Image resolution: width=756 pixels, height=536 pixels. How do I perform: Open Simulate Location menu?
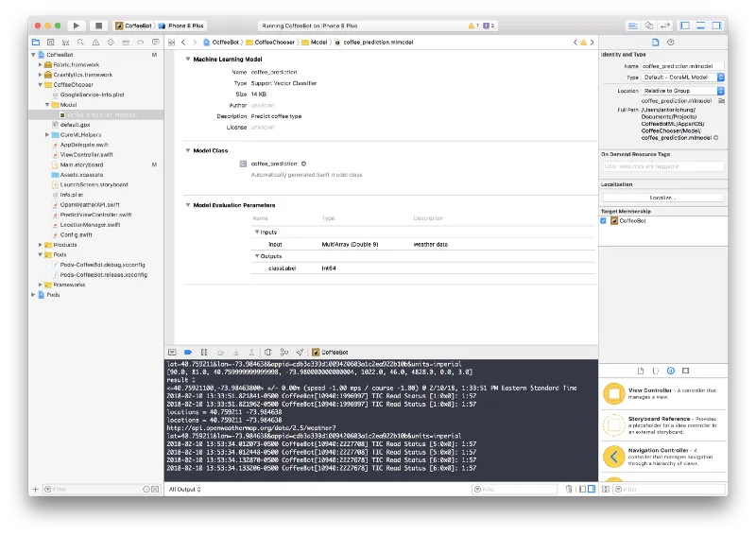pyautogui.click(x=300, y=353)
